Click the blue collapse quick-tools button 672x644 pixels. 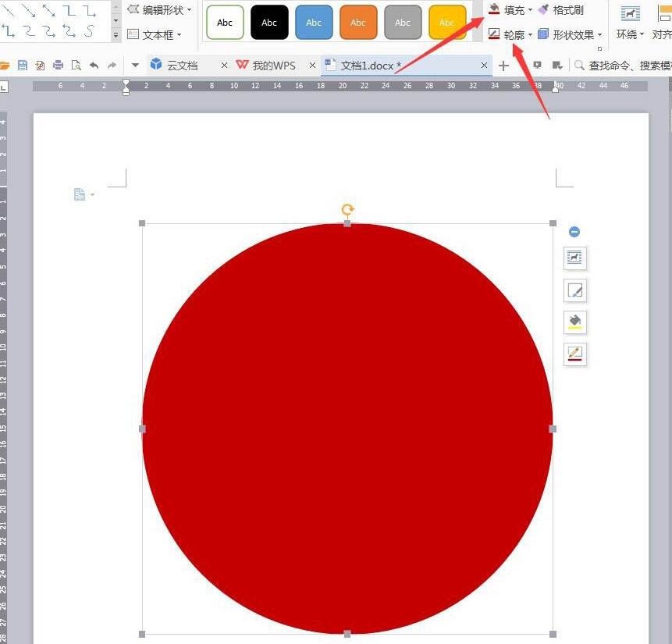(x=574, y=232)
